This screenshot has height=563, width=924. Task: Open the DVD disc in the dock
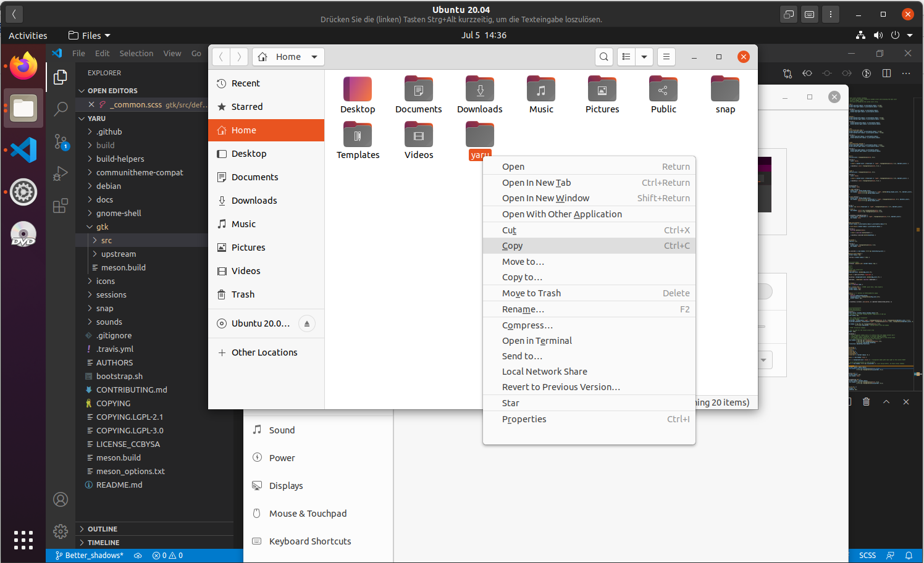(x=23, y=234)
